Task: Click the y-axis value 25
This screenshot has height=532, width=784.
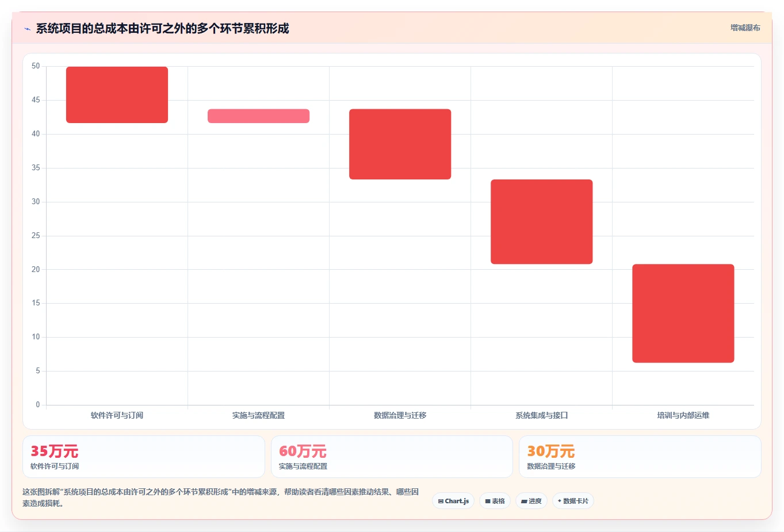Action: (36, 236)
